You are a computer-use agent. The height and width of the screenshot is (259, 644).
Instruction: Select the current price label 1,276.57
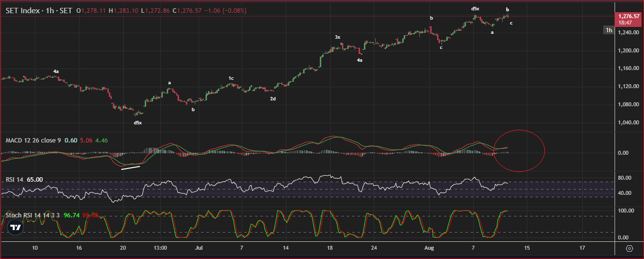tap(628, 16)
